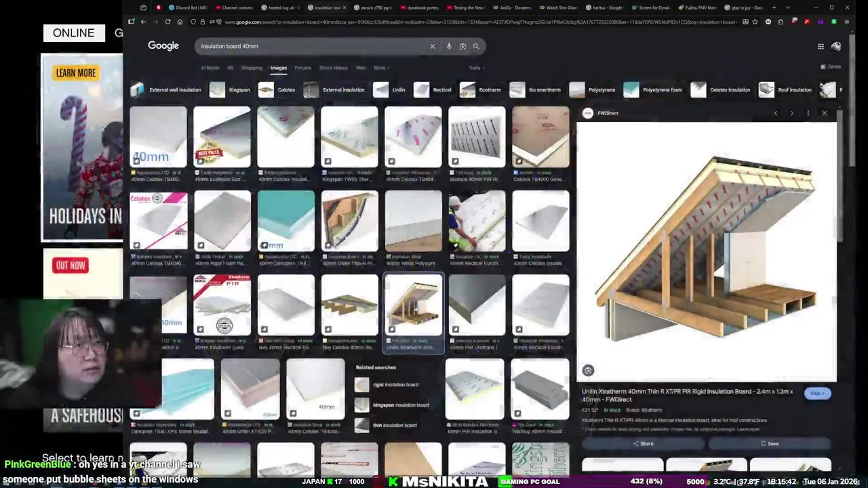
Task: Click the FWDirect source favicon in preview
Action: coord(588,113)
